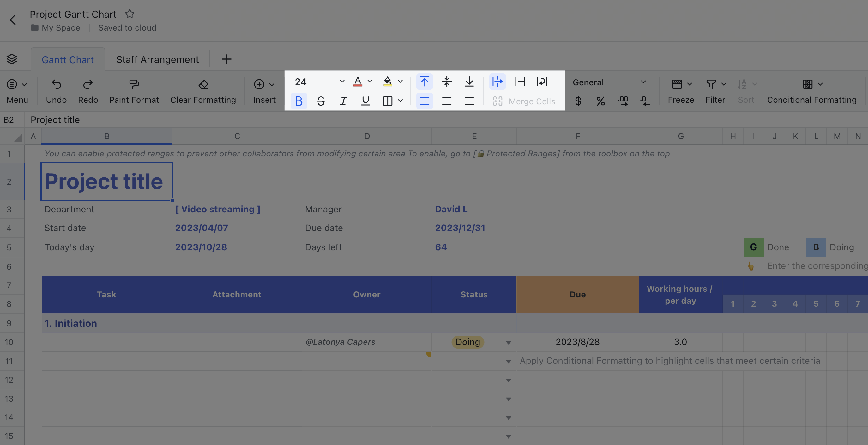Viewport: 868px width, 445px height.
Task: Expand the Menu dropdown arrow
Action: pyautogui.click(x=24, y=85)
